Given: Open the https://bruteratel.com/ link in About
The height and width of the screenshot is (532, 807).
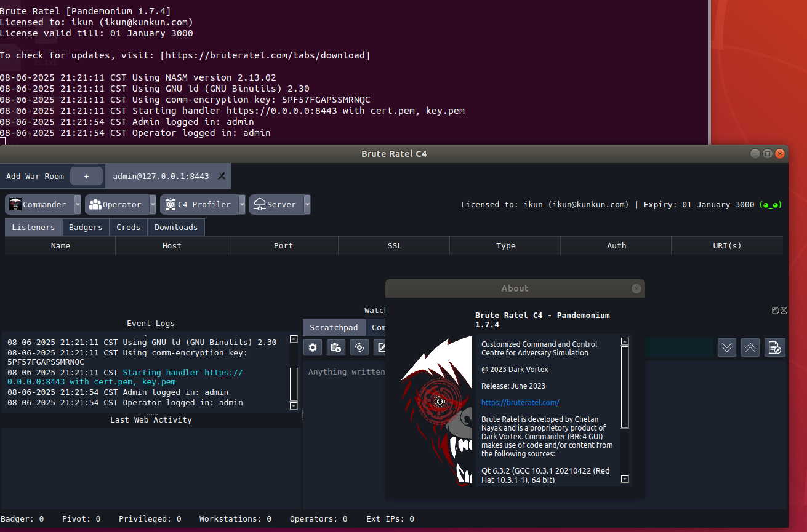Looking at the screenshot, I should (x=520, y=403).
